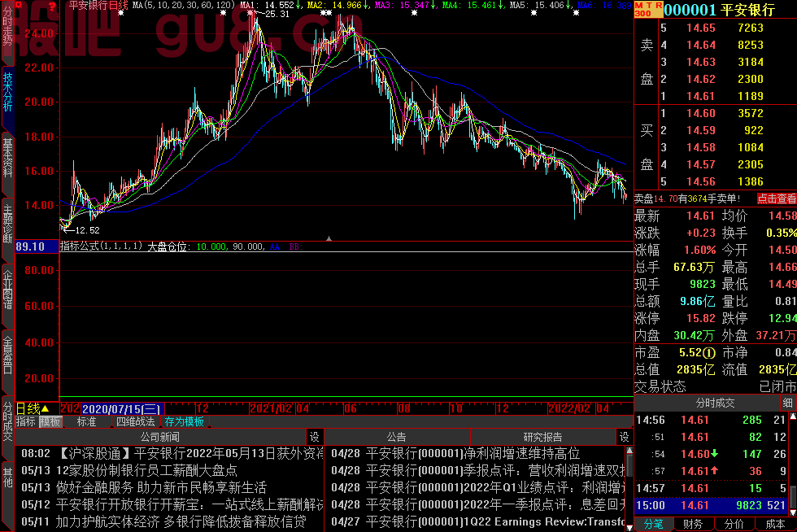797x532 pixels.
Task: Select the 15:00 trade row
Action: [712, 505]
